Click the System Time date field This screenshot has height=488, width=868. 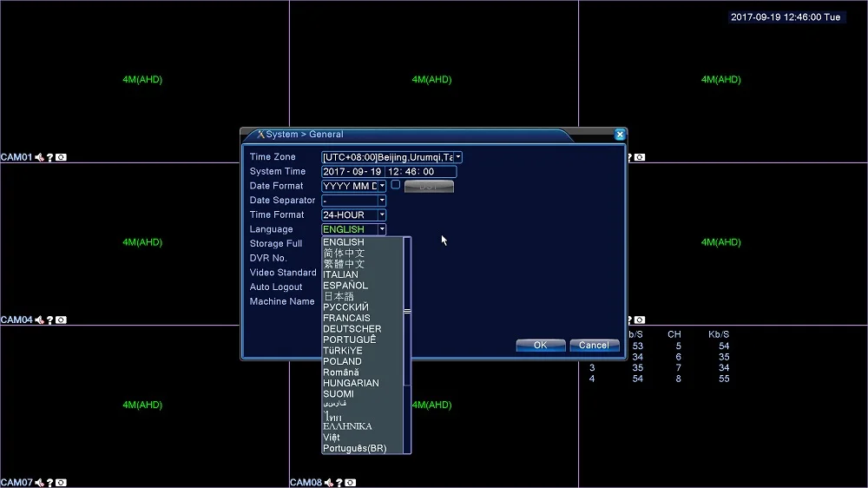[352, 172]
